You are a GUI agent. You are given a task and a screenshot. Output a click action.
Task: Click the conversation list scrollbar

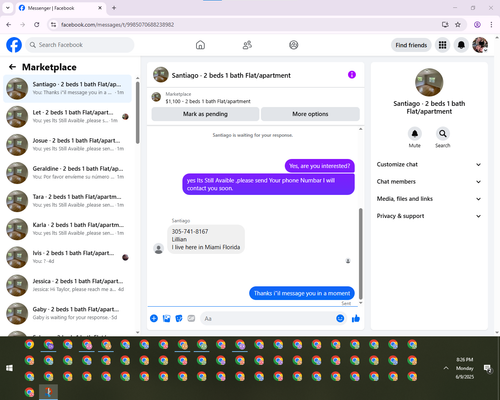pos(138,112)
